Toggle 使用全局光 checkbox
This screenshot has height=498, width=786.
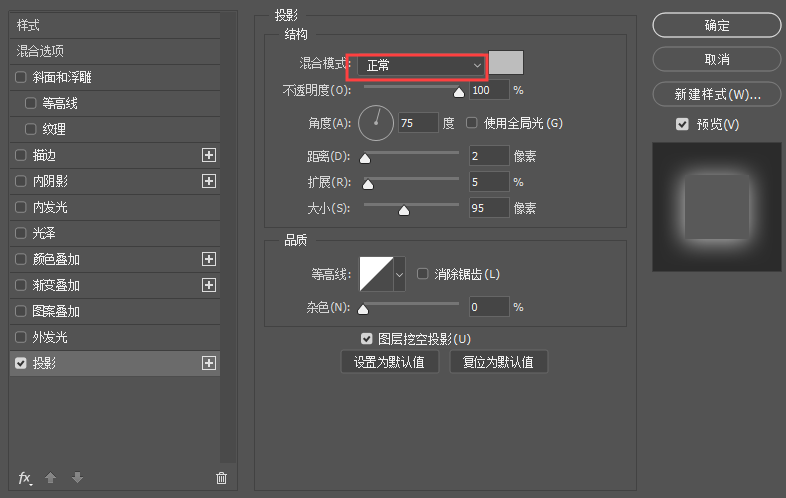[x=472, y=123]
